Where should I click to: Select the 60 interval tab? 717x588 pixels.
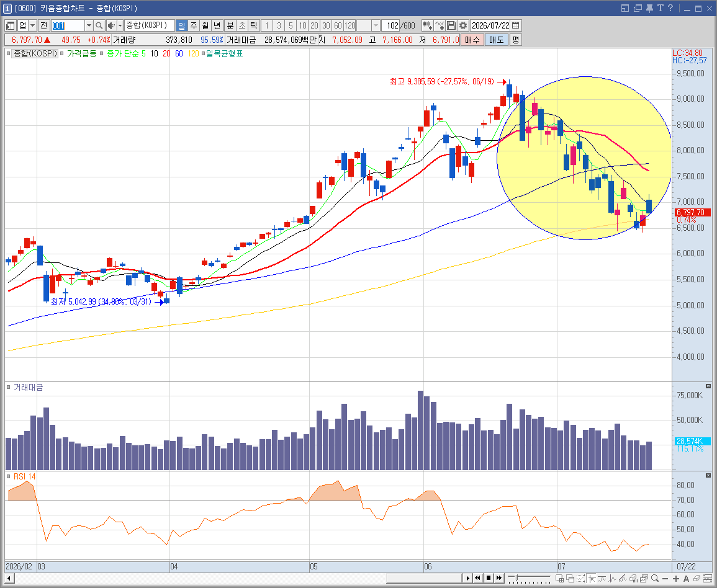click(338, 25)
